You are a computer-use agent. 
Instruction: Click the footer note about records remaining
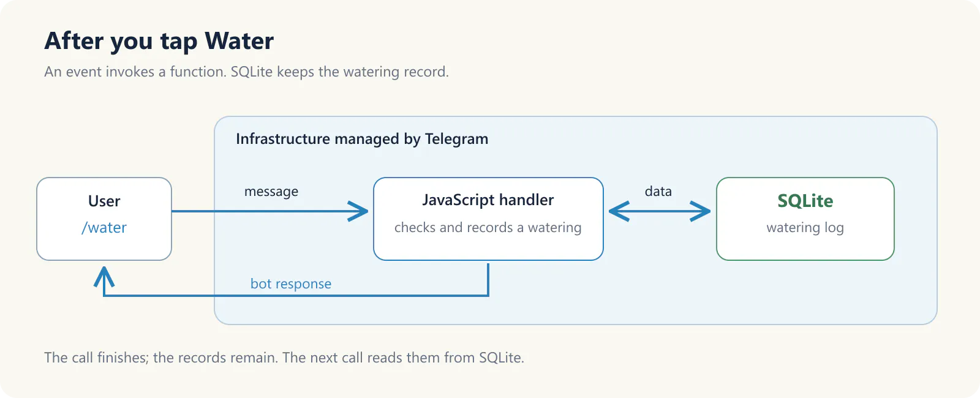pyautogui.click(x=284, y=358)
